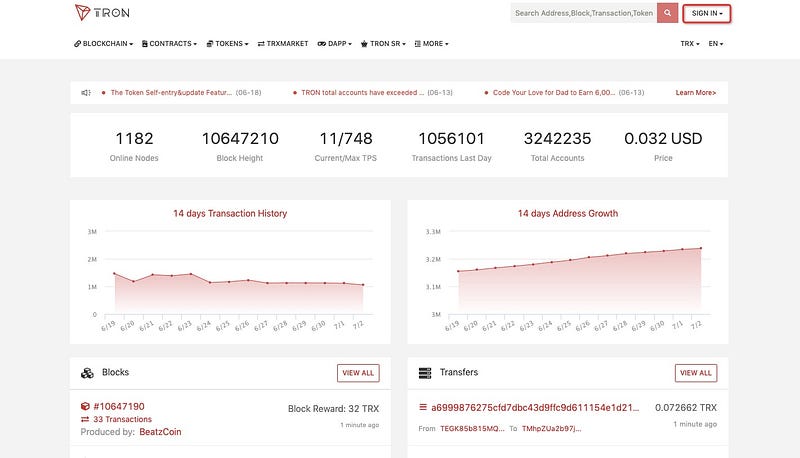Click the 0.072662 TRX transfer amount
Screen dimensions: 800x458
(x=686, y=408)
